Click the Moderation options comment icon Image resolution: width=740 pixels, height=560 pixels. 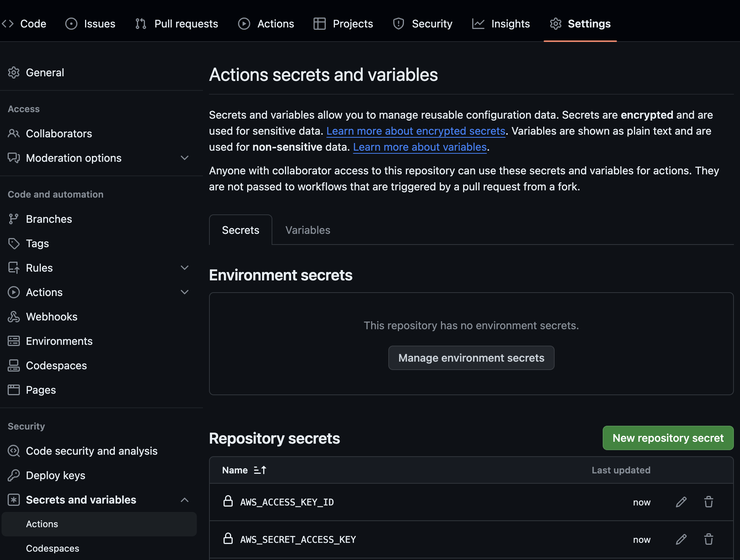[x=14, y=158]
